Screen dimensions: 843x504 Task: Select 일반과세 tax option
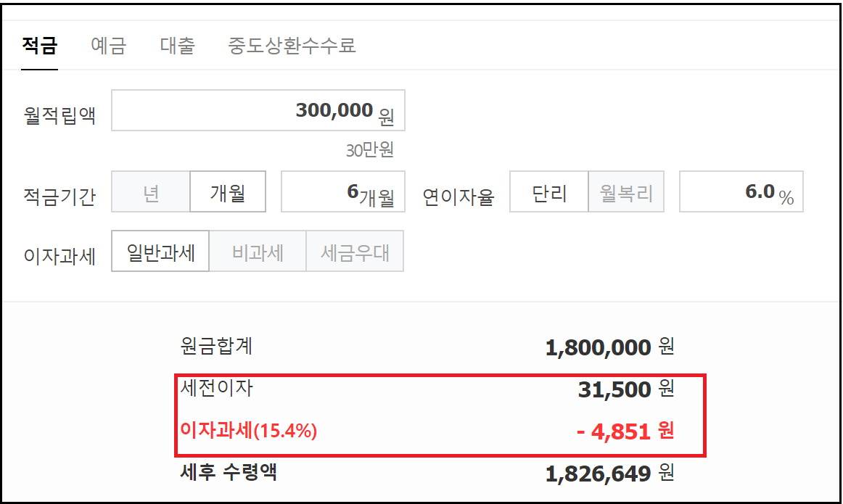coord(160,251)
